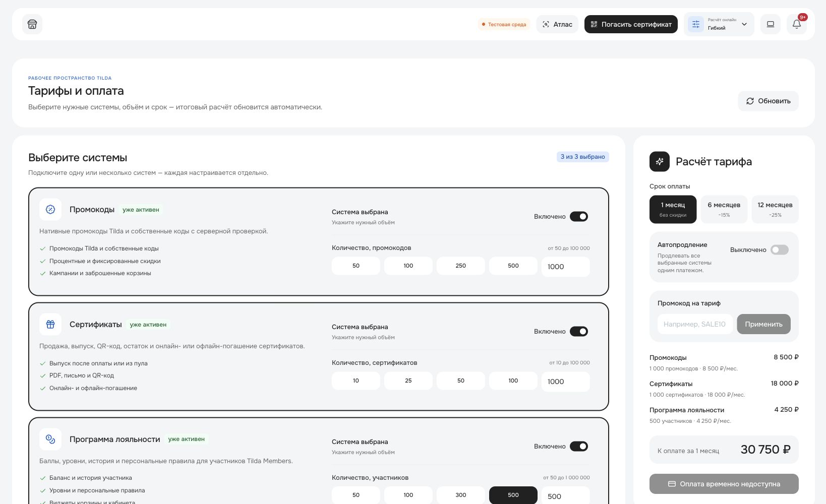Image resolution: width=826 pixels, height=504 pixels.
Task: Click the Применить promo button
Action: click(763, 324)
